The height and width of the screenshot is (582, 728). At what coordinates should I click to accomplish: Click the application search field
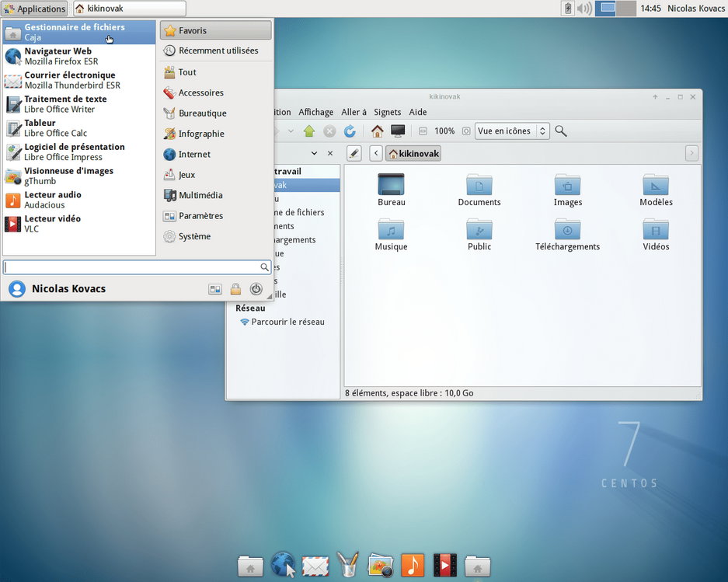point(137,267)
